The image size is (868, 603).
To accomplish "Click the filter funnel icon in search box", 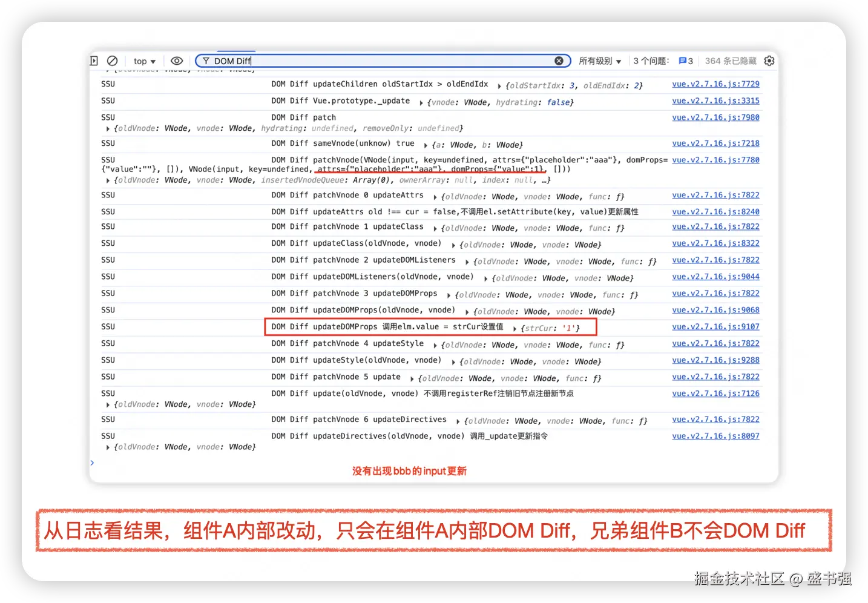I will (x=206, y=61).
